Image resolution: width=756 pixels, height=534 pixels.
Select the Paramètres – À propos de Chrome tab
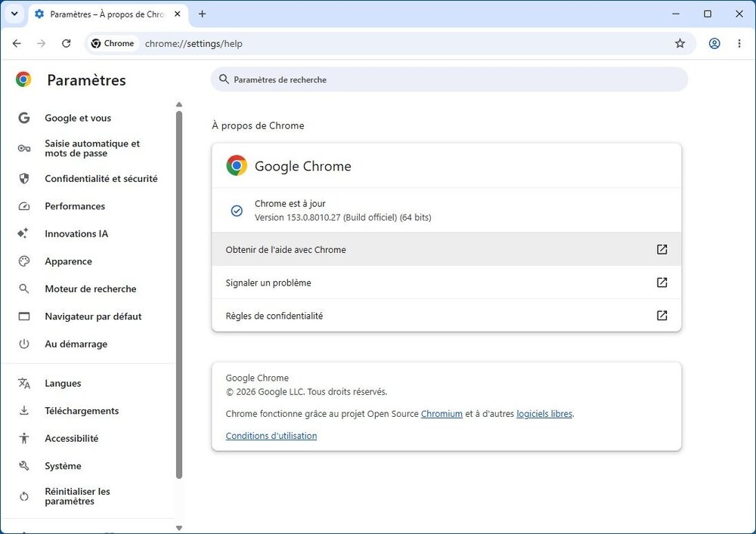pyautogui.click(x=108, y=14)
